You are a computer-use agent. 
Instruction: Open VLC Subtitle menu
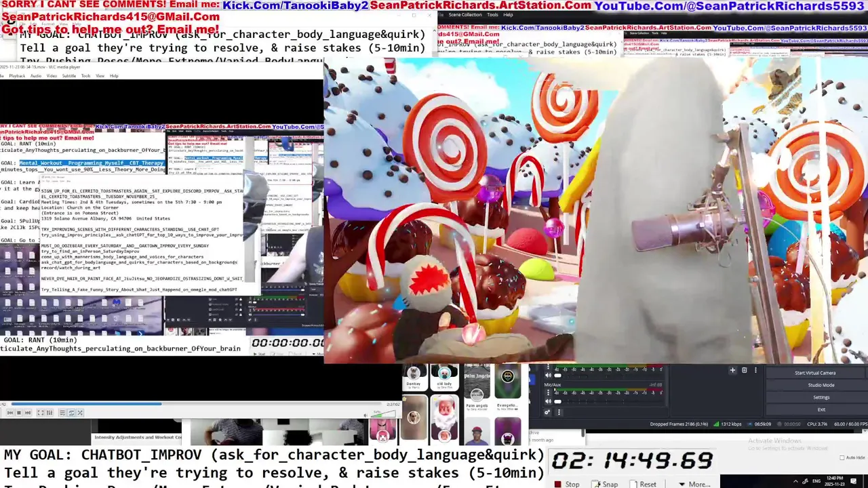click(69, 76)
